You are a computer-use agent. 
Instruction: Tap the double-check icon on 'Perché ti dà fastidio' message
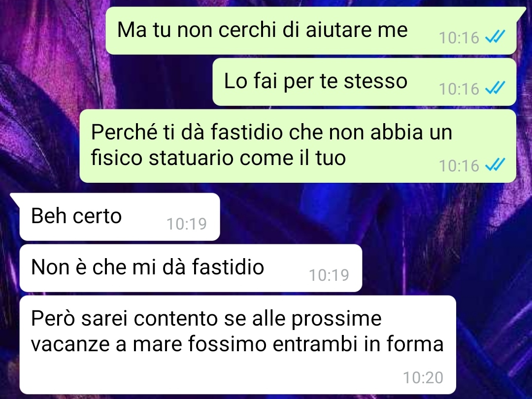tap(495, 165)
